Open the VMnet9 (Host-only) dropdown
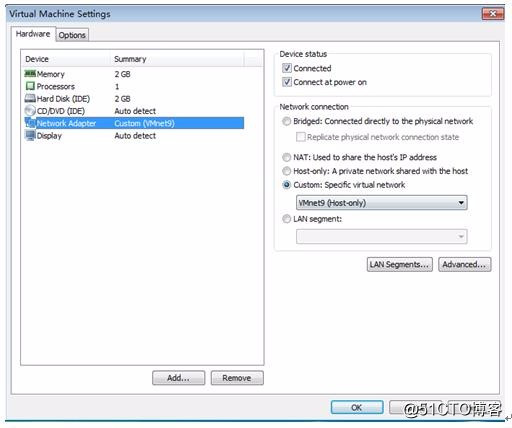This screenshot has height=428, width=512. pyautogui.click(x=382, y=203)
